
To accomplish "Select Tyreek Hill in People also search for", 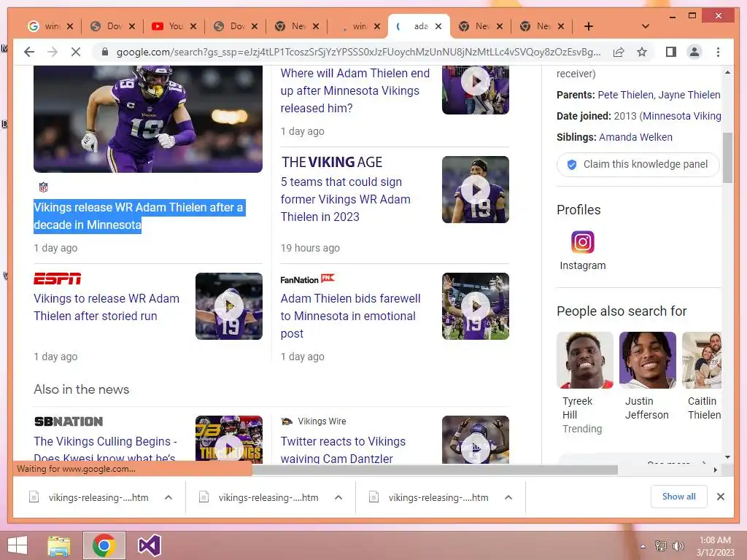I will (x=584, y=384).
